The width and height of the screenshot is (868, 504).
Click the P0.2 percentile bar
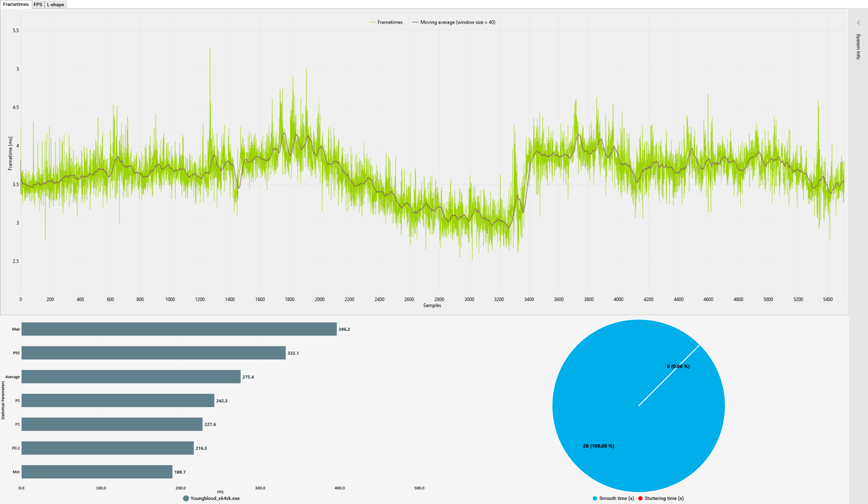pos(108,448)
